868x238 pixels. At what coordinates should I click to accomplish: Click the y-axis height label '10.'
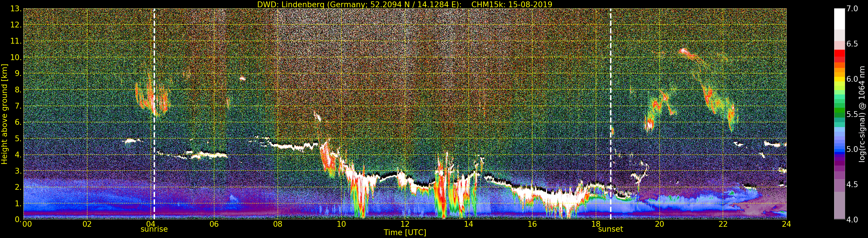tap(16, 57)
